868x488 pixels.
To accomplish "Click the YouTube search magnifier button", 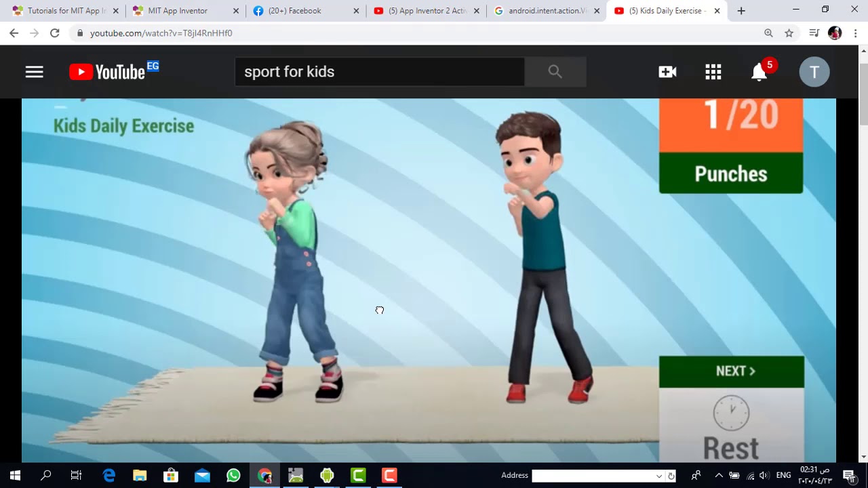I will tap(555, 72).
